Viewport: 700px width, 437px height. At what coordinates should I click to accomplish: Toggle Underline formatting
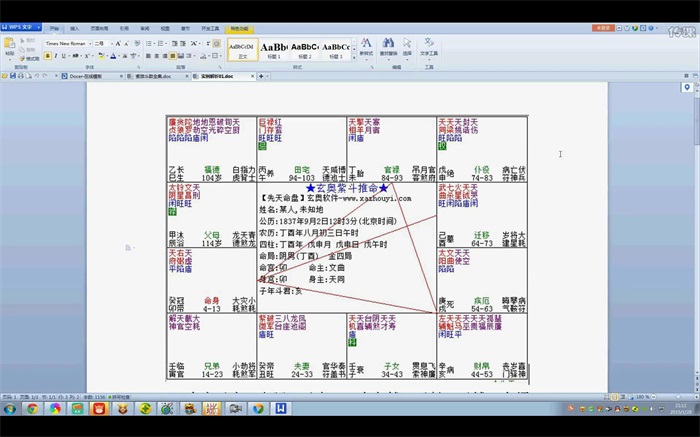[63, 56]
